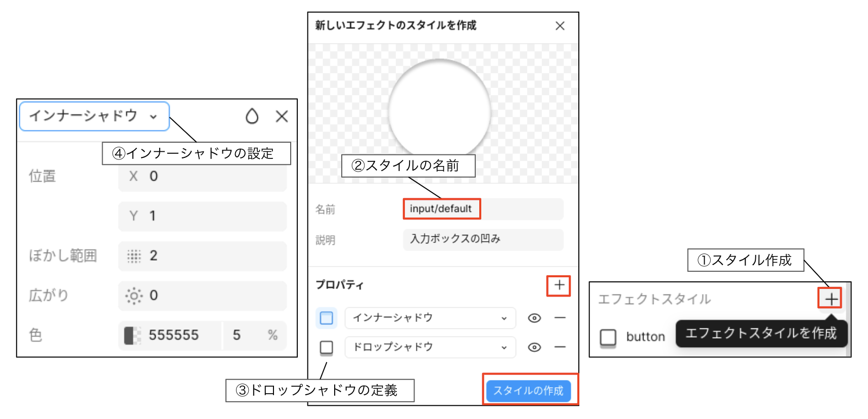Click the 555555 hex color value

point(173,336)
